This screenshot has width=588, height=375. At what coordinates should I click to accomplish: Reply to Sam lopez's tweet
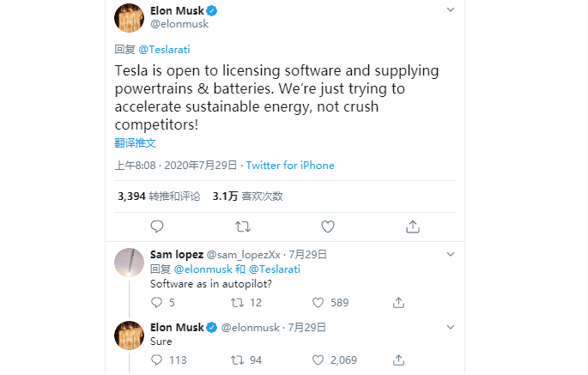pos(156,302)
